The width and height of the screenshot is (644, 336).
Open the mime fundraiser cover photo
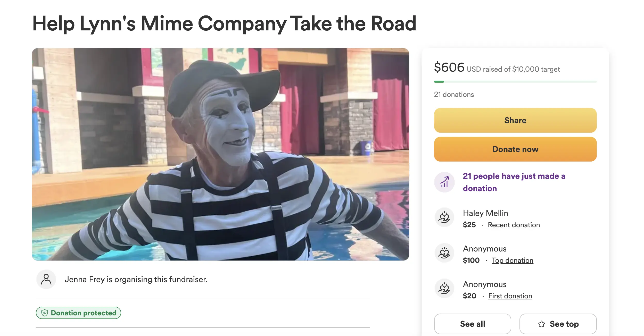[x=220, y=154]
